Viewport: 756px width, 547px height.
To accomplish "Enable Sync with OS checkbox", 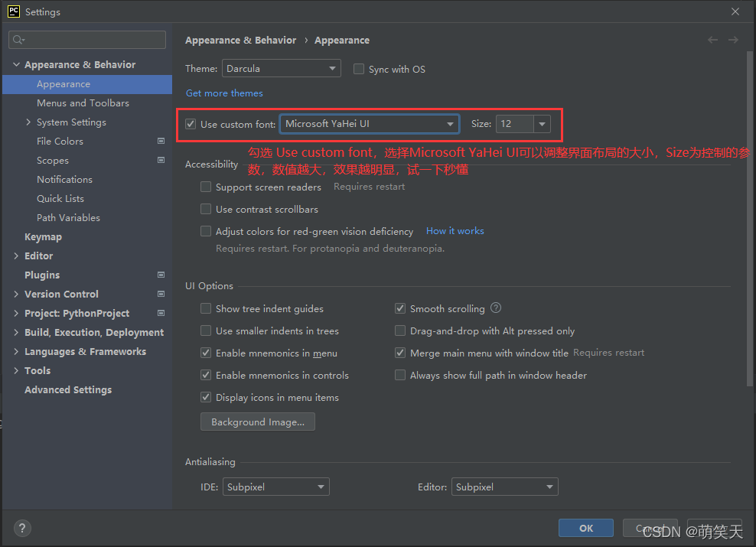I will [359, 69].
